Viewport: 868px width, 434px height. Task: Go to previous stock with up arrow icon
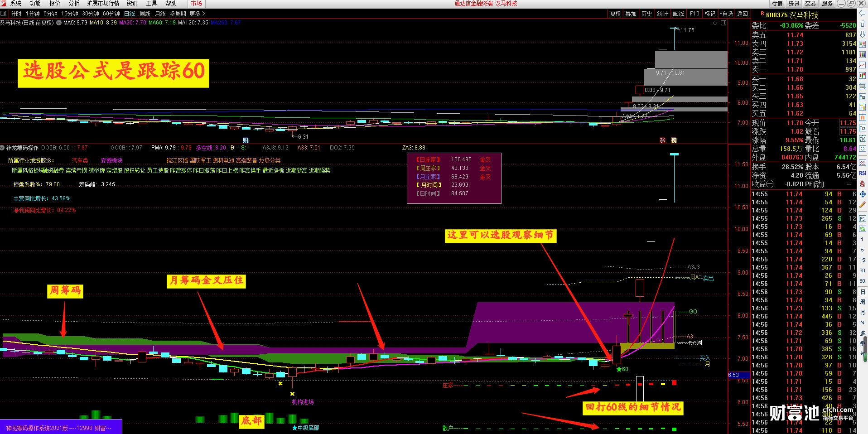(x=863, y=24)
